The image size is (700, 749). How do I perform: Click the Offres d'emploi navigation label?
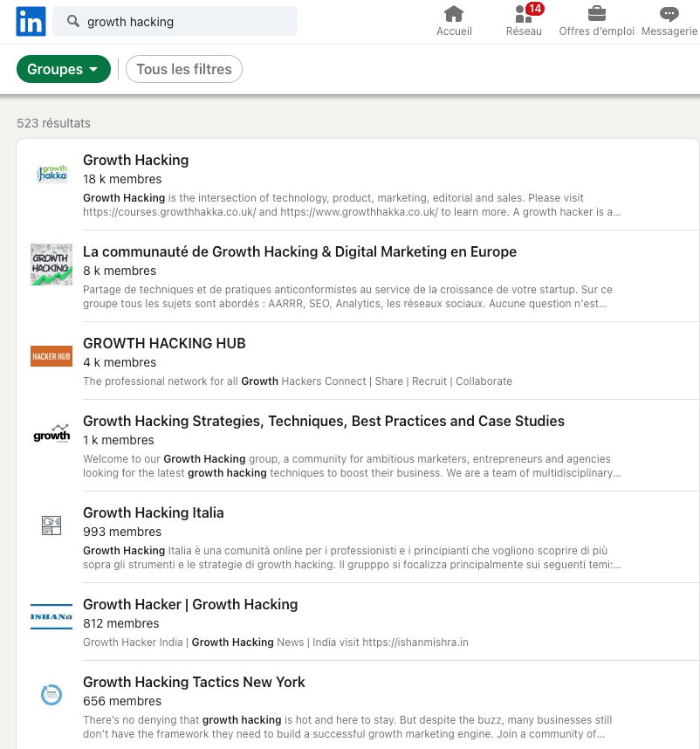click(x=597, y=31)
